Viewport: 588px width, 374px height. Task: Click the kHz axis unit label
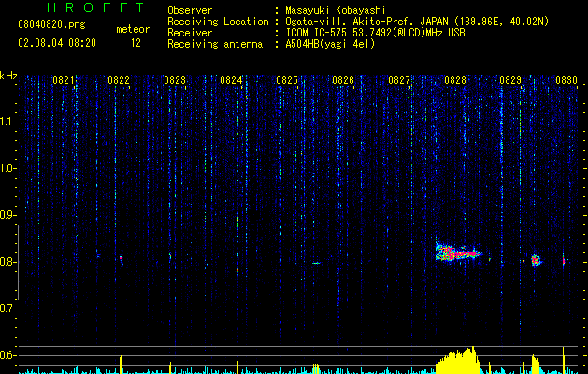[8, 76]
